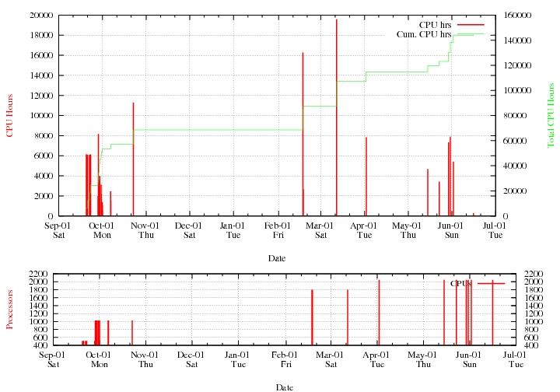Viewport: 560px width, 392px height.
Task: Click the 'Mar-01 Sat' label on bottom chart
Action: pyautogui.click(x=330, y=359)
